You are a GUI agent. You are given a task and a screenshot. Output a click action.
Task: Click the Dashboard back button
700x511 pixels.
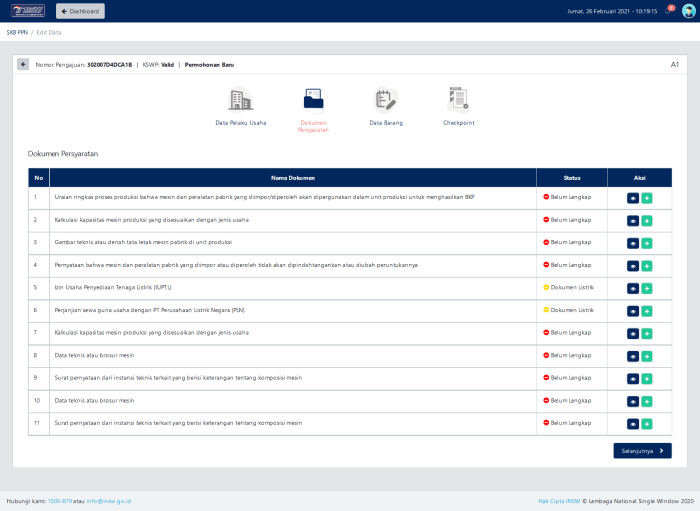pos(80,11)
